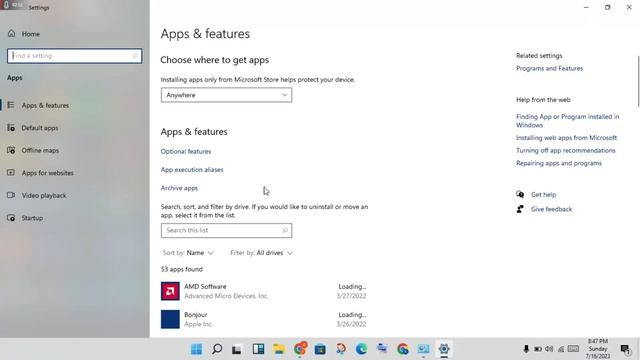Viewport: 640px width, 360px height.
Task: Click the Give feedback person icon
Action: (520, 209)
